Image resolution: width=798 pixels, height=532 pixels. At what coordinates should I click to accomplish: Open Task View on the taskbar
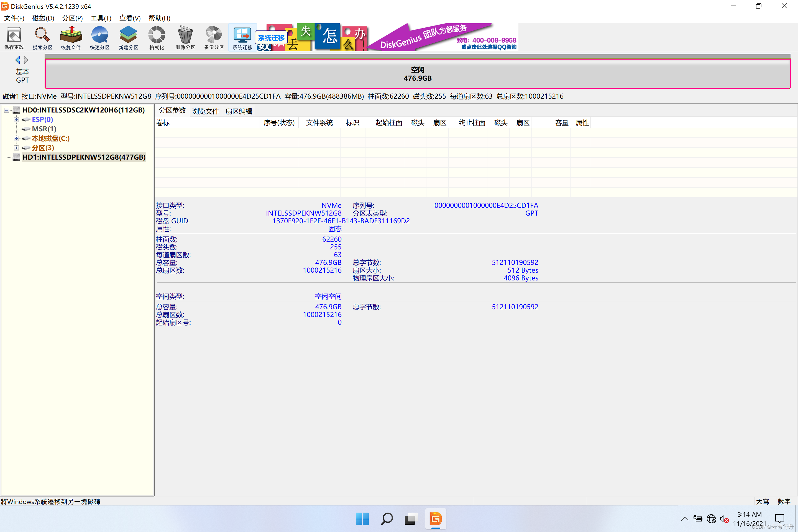(411, 519)
